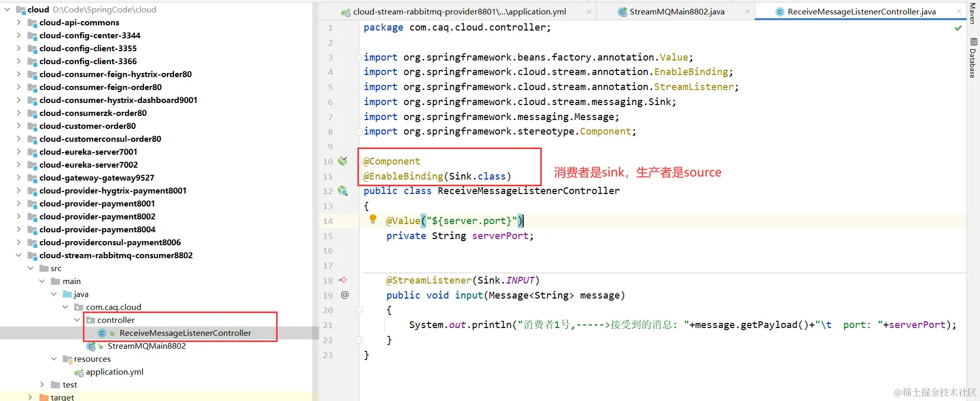Switch to cloud-stream-rabbitmq-provider8801 application.yml tab

pos(458,11)
